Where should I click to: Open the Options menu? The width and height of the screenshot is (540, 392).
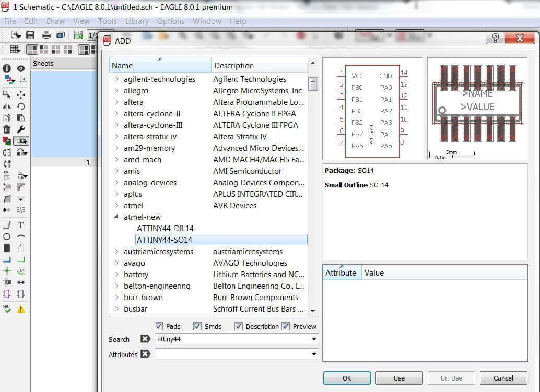tap(170, 21)
